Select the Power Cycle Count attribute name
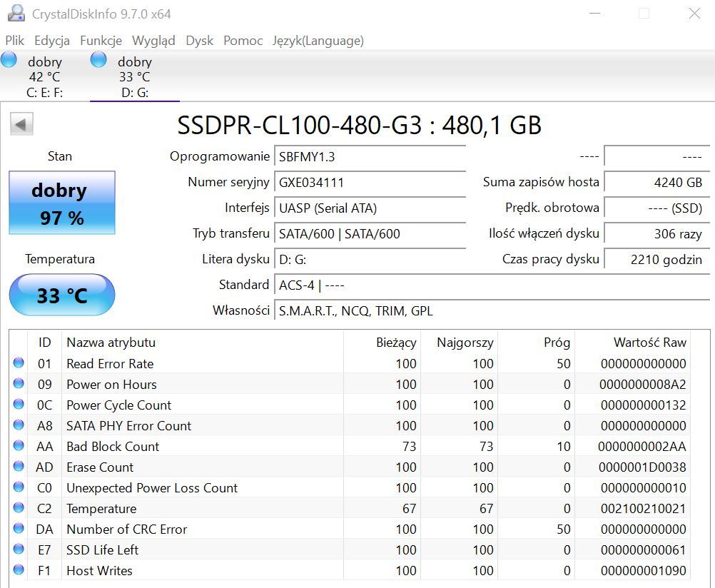The width and height of the screenshot is (715, 588). tap(118, 405)
